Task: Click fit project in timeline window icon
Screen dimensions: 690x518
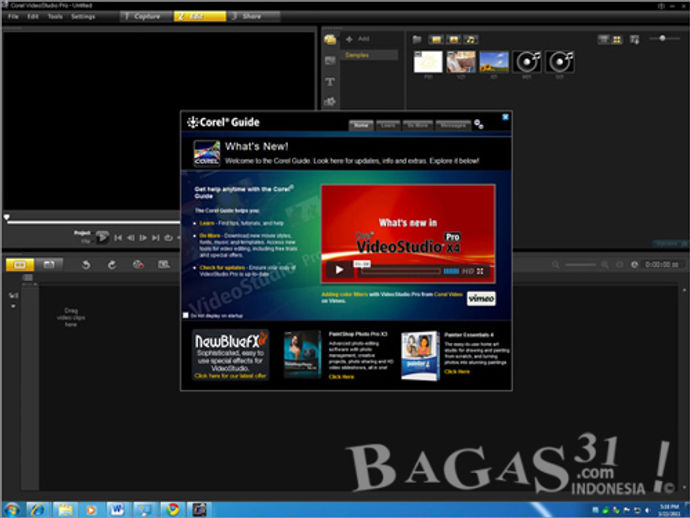Action: [620, 265]
